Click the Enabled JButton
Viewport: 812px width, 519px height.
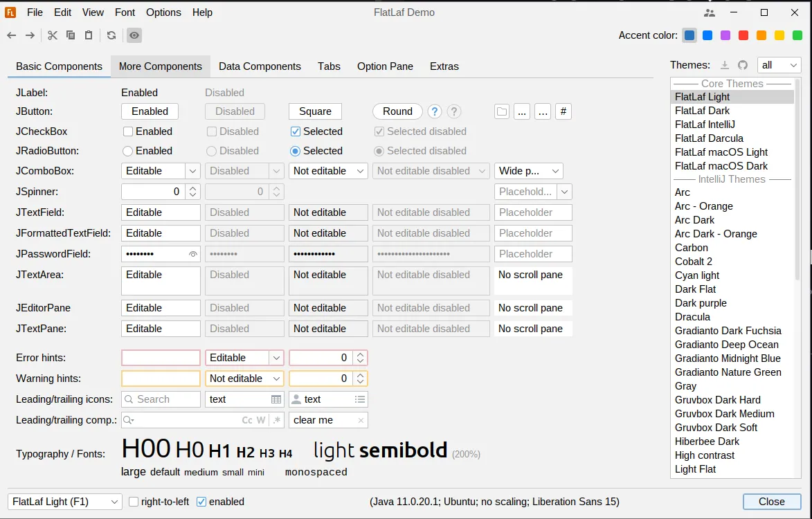[150, 111]
